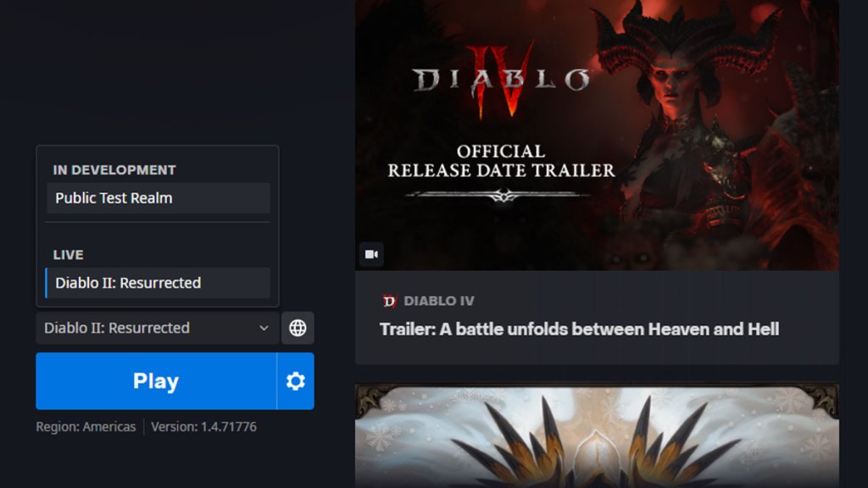Expand the Diablo II: Resurrected version dropdown
The height and width of the screenshot is (488, 868).
158,328
